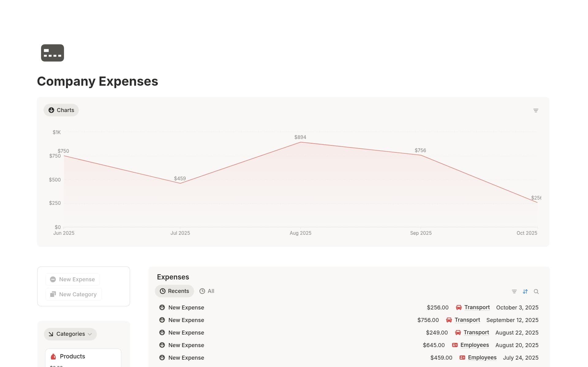Switch to the All tab in Expenses

(x=207, y=291)
